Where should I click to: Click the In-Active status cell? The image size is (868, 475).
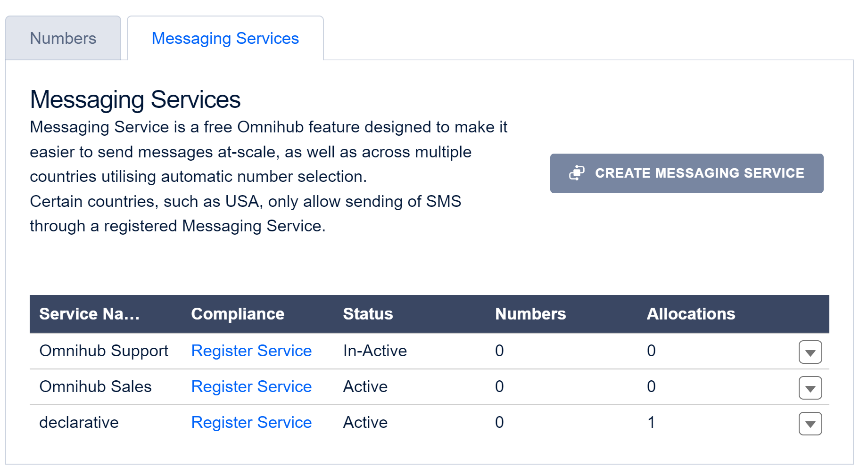(x=375, y=351)
